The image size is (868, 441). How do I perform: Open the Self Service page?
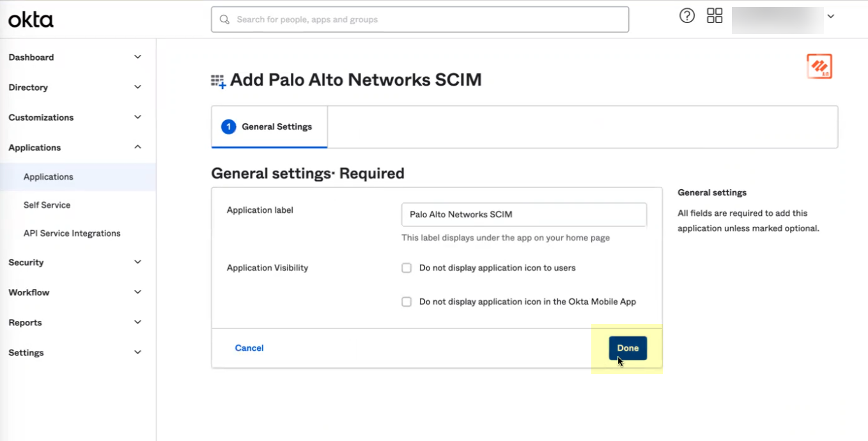tap(47, 205)
